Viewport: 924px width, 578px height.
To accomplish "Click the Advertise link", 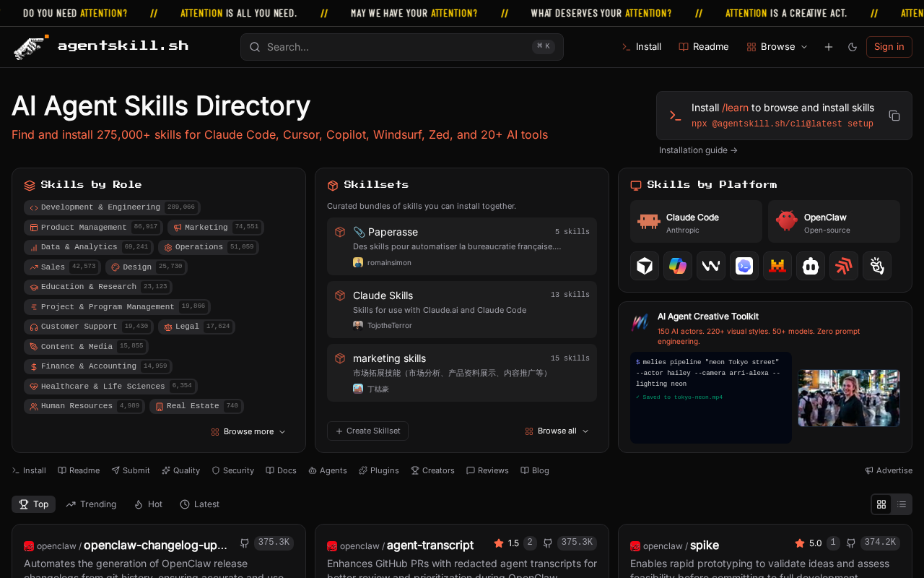I will tap(889, 470).
